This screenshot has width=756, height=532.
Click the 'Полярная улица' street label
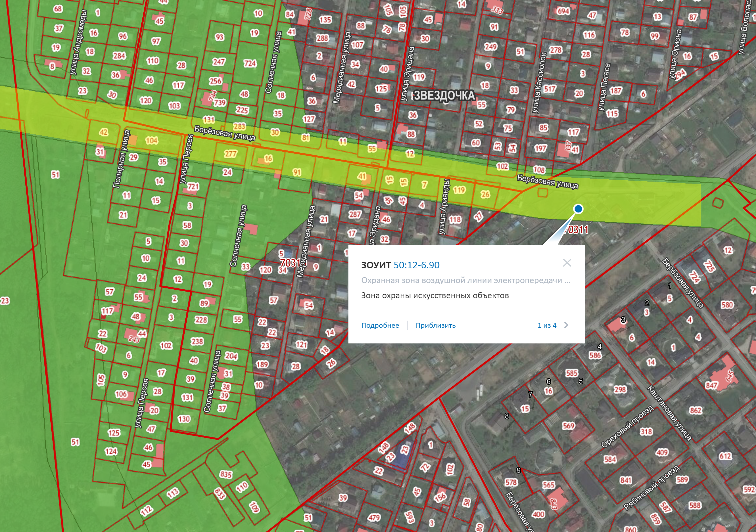click(121, 159)
